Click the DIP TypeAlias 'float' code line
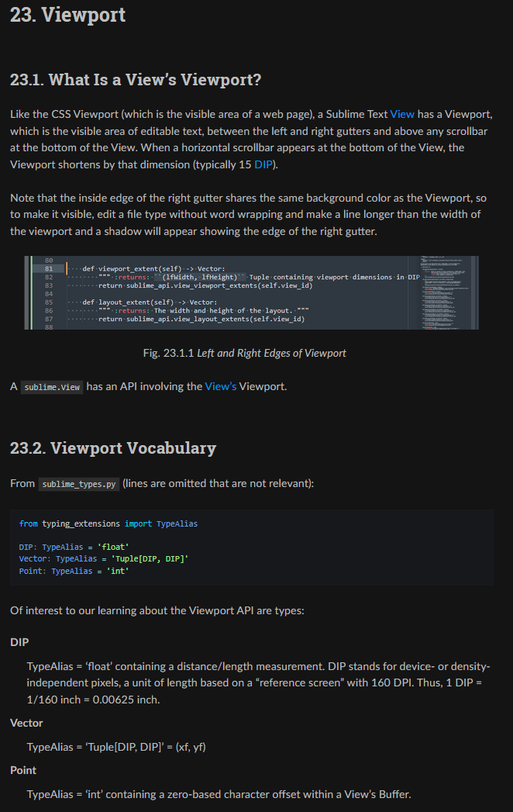Screen dimensions: 513x812 (x=74, y=547)
